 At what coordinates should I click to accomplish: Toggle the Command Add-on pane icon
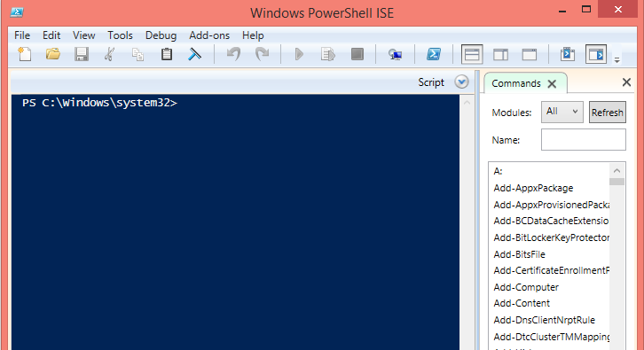[x=596, y=54]
